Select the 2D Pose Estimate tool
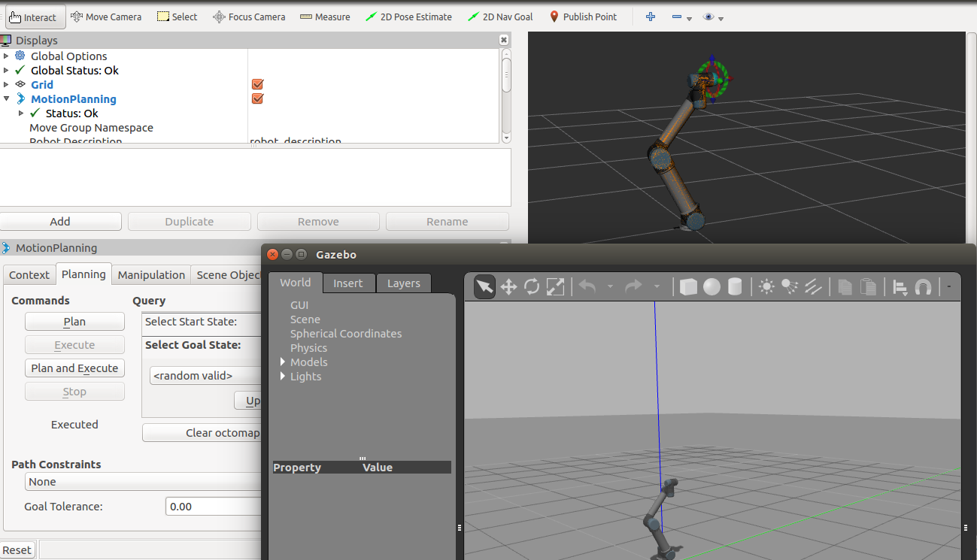977x560 pixels. 408,17
